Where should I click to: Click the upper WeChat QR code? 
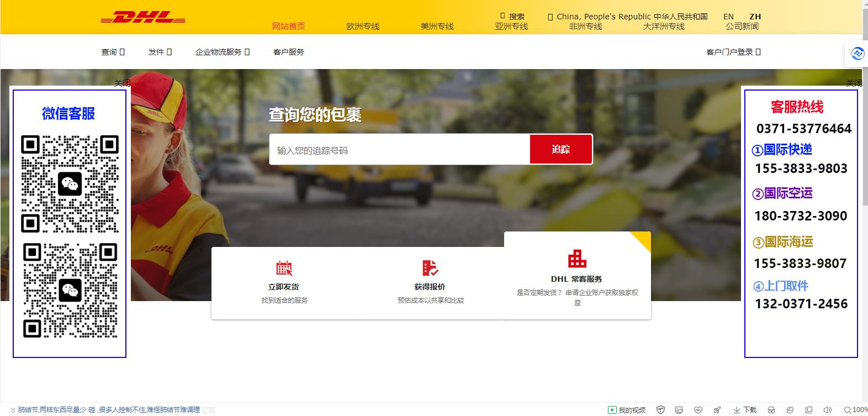[70, 183]
